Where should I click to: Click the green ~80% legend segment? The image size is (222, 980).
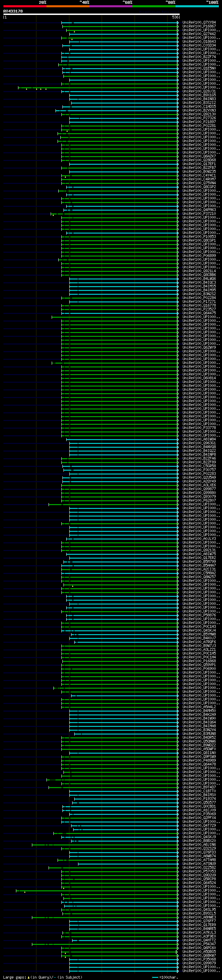(x=154, y=6)
